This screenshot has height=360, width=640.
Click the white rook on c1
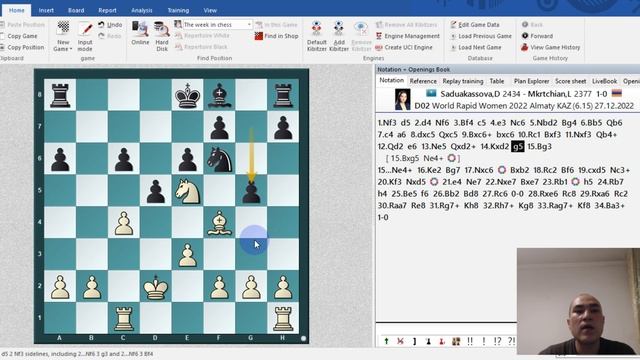click(x=124, y=318)
